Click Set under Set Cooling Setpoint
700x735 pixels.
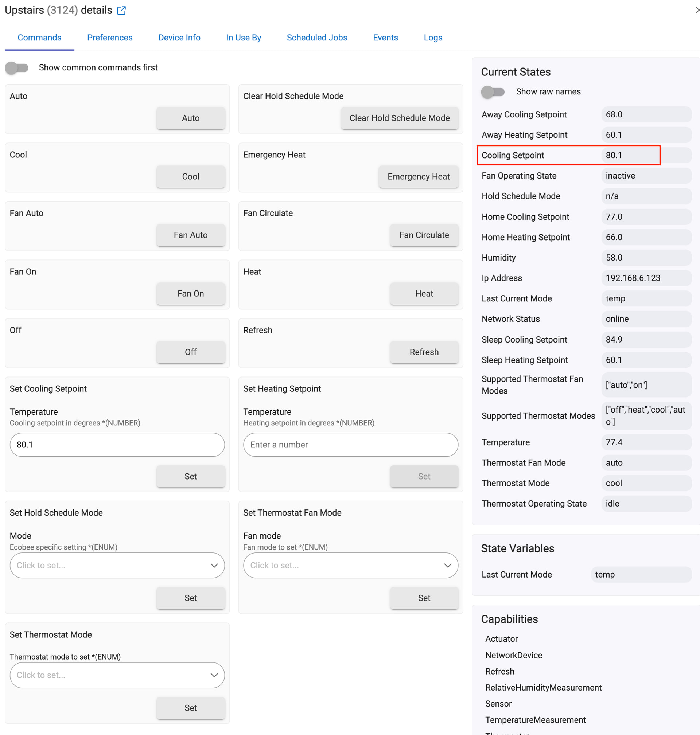click(x=190, y=476)
